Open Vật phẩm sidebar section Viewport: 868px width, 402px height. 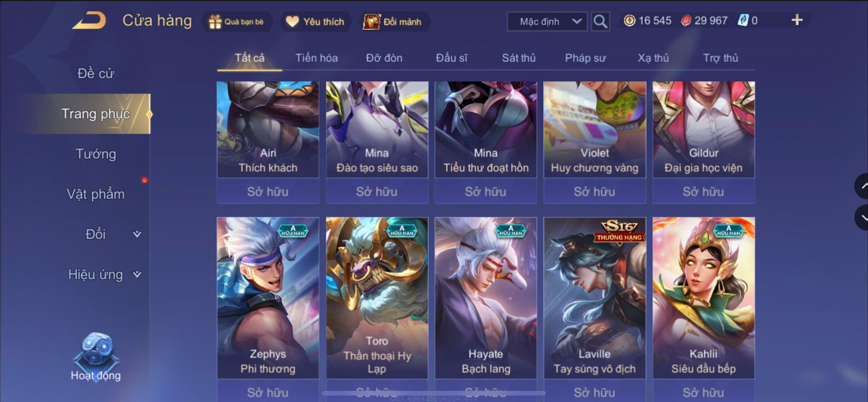(95, 194)
